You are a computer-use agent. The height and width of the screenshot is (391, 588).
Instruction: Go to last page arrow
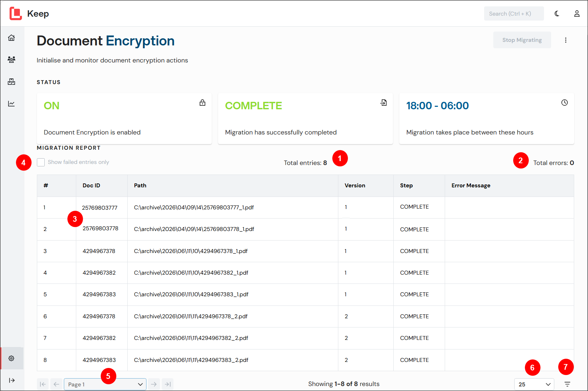click(168, 384)
